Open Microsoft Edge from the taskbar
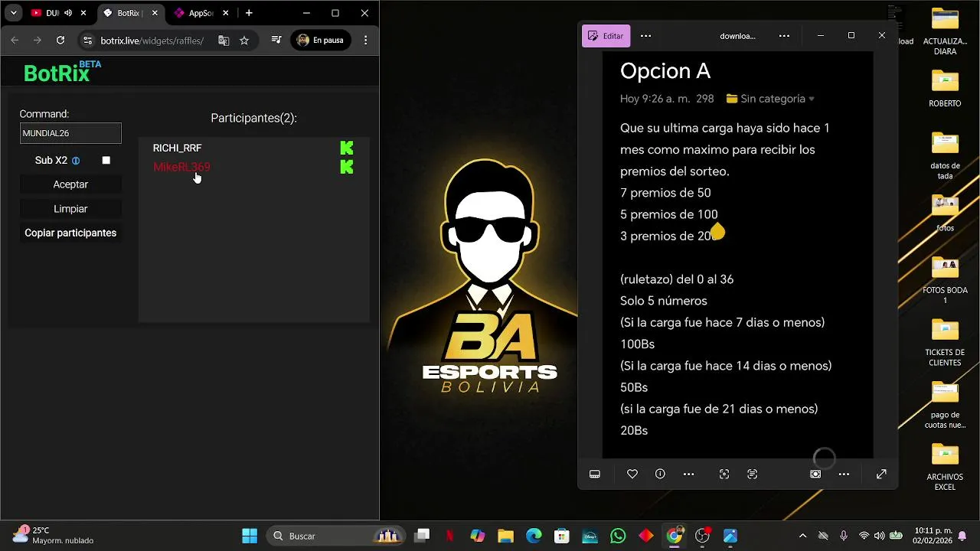Viewport: 980px width, 551px height. (534, 536)
